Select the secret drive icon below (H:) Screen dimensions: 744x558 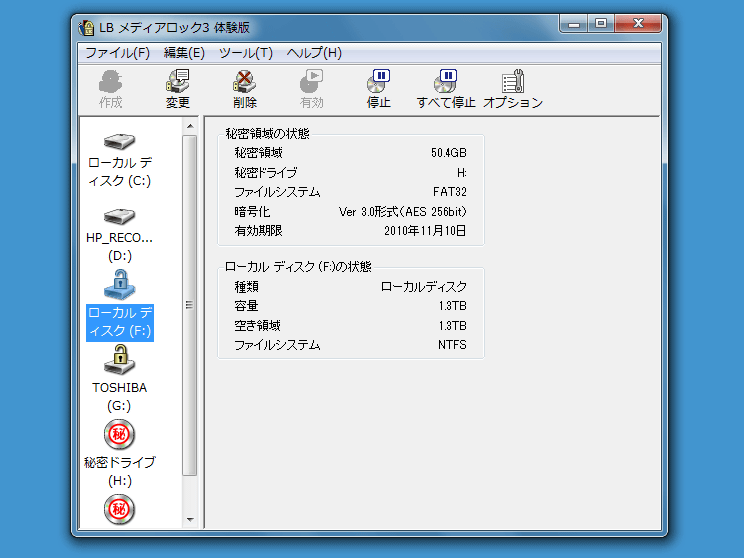pyautogui.click(x=120, y=509)
